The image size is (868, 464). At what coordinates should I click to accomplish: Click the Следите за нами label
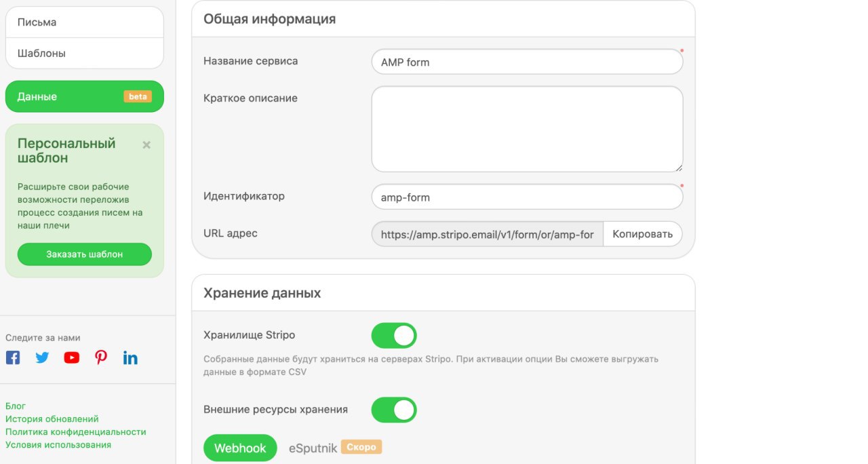[43, 337]
